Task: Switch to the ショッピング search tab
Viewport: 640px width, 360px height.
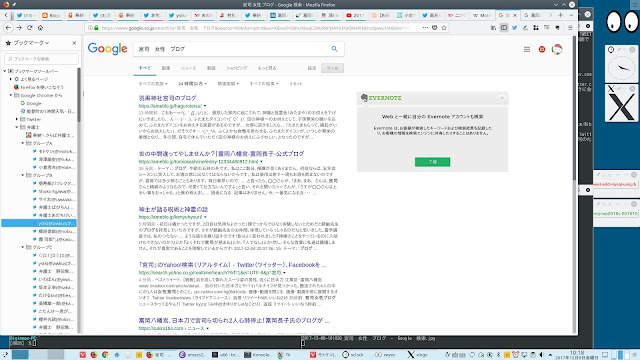Action: pos(237,68)
